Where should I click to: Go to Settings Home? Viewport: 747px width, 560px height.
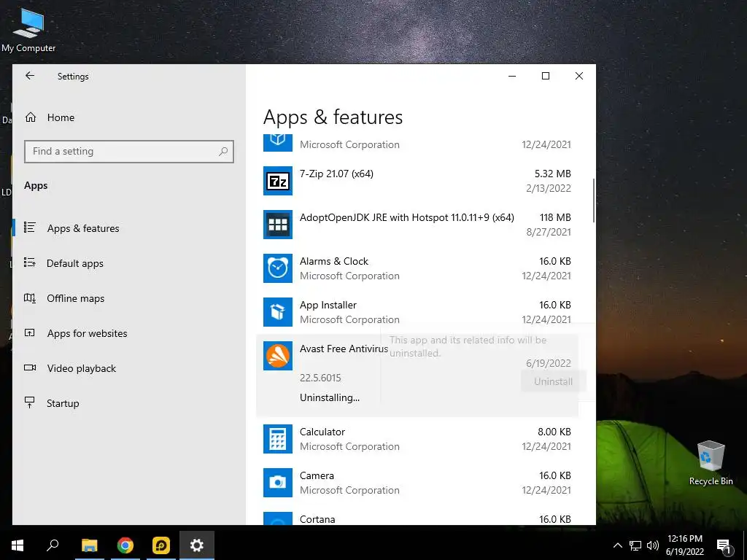[61, 117]
